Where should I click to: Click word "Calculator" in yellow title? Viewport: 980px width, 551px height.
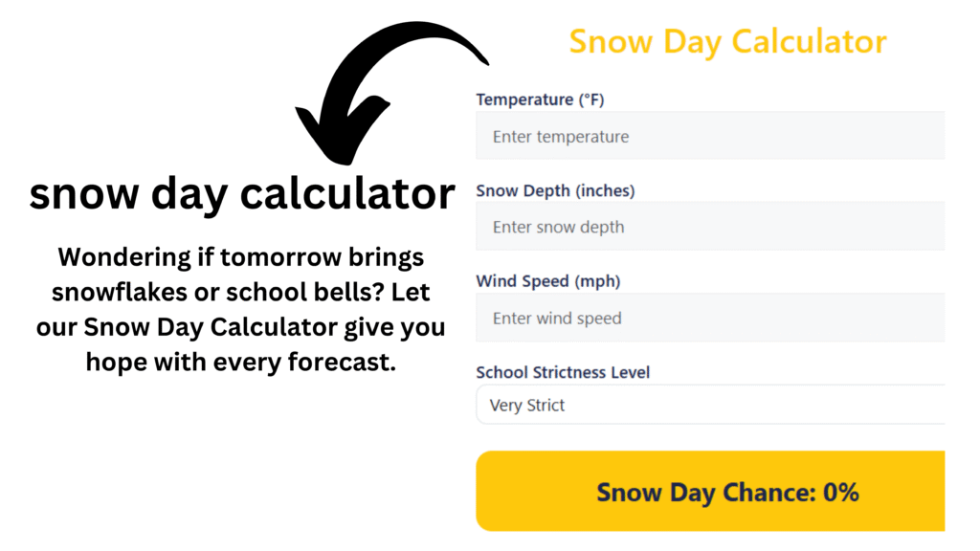[809, 42]
